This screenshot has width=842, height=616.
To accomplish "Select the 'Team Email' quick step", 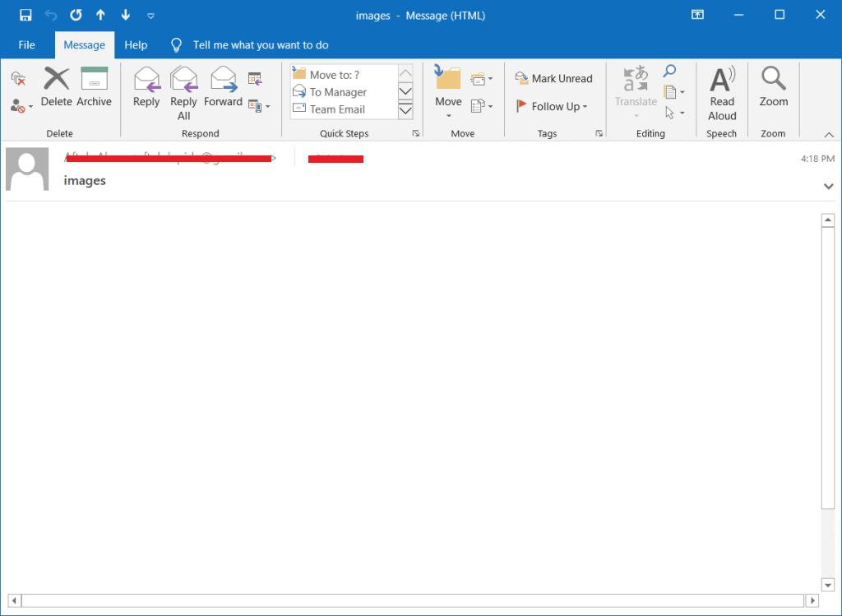I will click(x=344, y=109).
